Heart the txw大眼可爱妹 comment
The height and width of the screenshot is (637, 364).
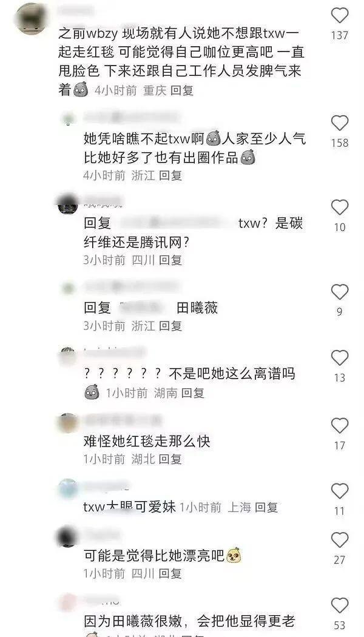pos(340,491)
